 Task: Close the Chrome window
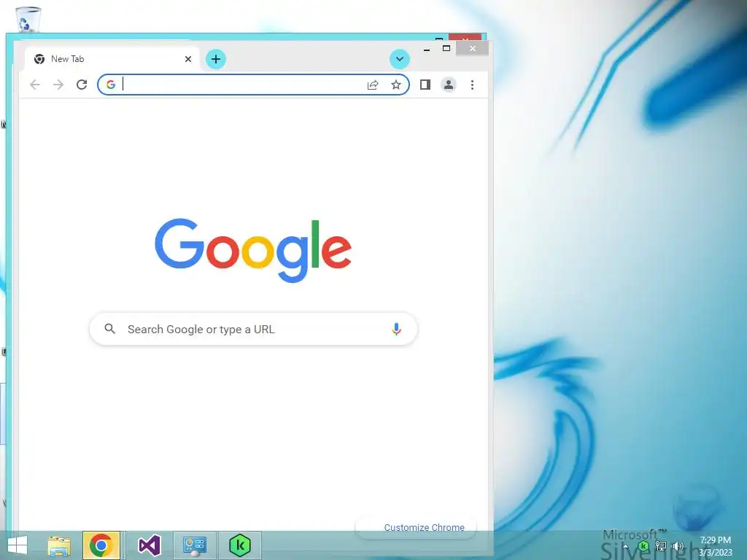pyautogui.click(x=472, y=49)
